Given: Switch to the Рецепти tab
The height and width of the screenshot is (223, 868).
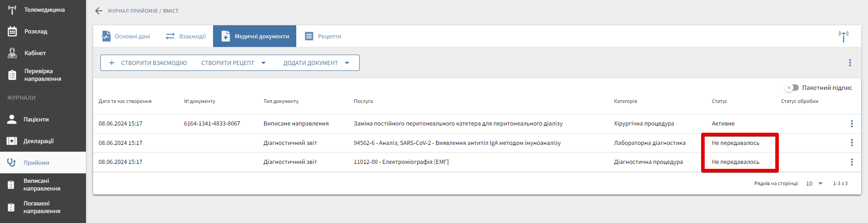Looking at the screenshot, I should (323, 36).
